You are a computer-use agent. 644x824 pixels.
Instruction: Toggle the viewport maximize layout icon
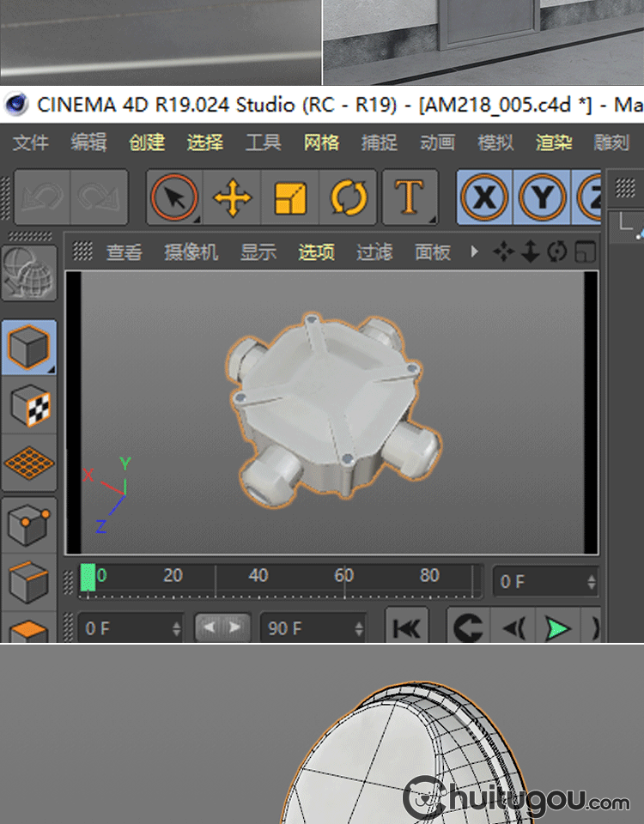pos(585,251)
